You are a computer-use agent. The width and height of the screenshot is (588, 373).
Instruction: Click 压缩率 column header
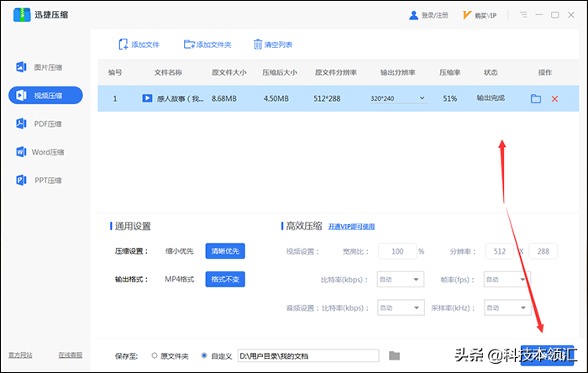(x=449, y=72)
